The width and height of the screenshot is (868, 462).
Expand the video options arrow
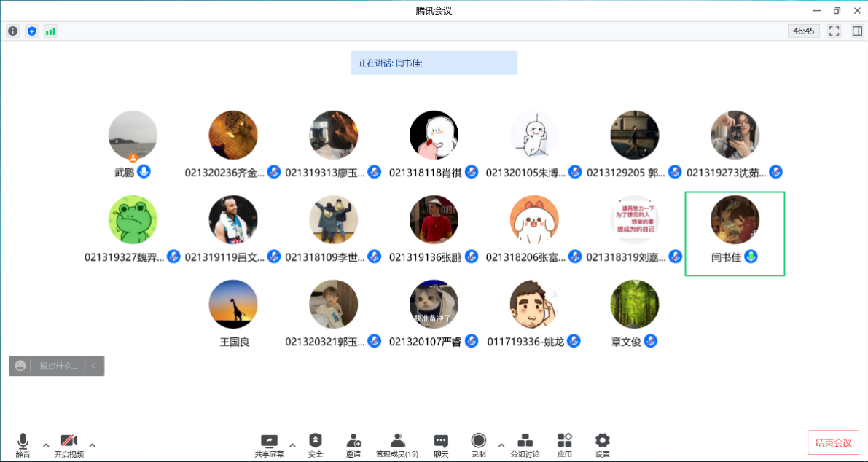(x=93, y=445)
